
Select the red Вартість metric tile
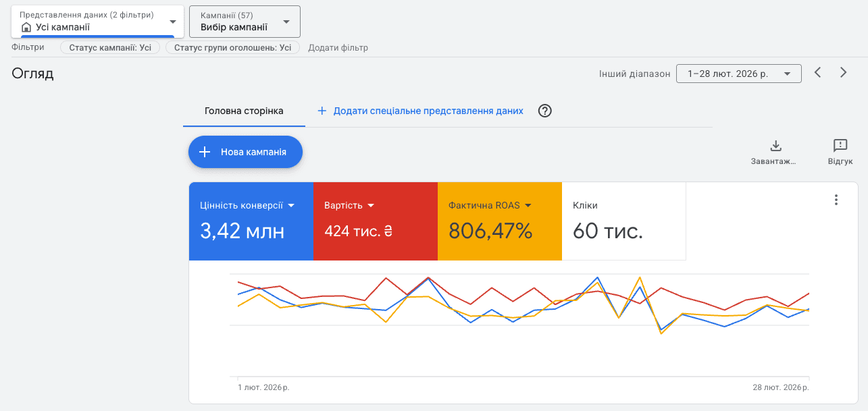coord(376,221)
